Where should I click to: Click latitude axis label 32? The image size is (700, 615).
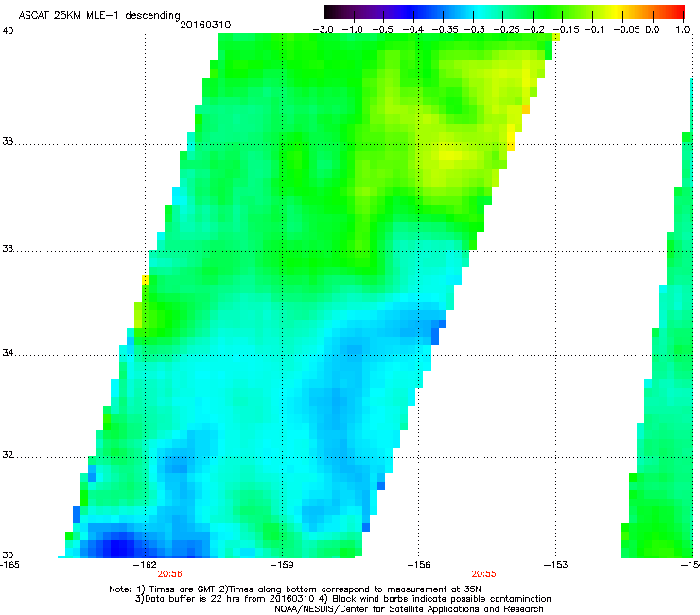(8, 455)
